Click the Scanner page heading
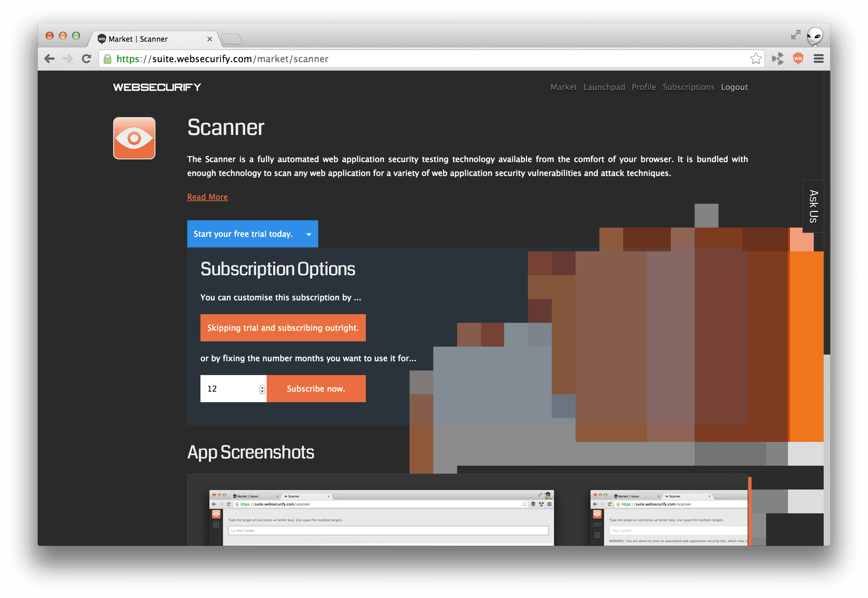This screenshot has width=868, height=598. pyautogui.click(x=226, y=127)
